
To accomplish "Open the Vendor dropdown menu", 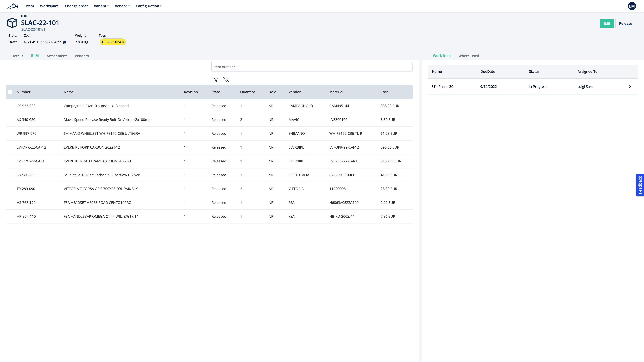I will pyautogui.click(x=122, y=6).
